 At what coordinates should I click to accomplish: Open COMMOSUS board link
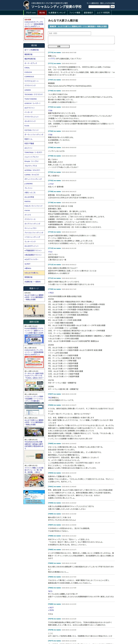(34, 77)
